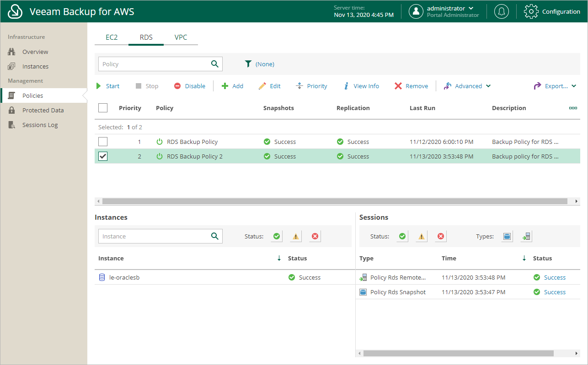Viewport: 588px width, 365px height.
Task: Click power icon of RDS Backup Policy 2
Action: 160,156
